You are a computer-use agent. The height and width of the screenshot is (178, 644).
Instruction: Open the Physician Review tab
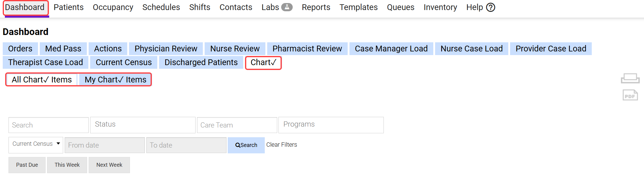(166, 49)
